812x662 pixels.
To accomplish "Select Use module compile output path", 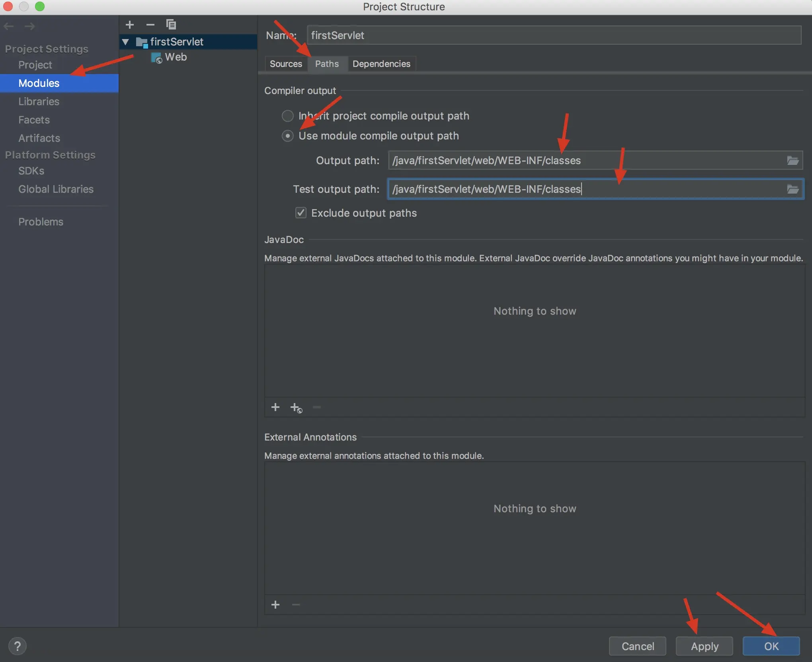I will click(x=287, y=136).
